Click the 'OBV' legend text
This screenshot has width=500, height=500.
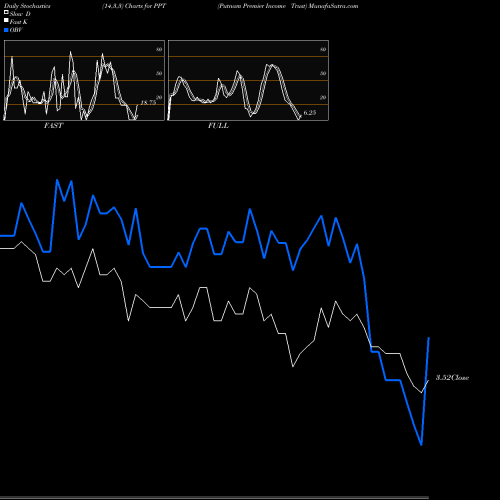click(16, 30)
